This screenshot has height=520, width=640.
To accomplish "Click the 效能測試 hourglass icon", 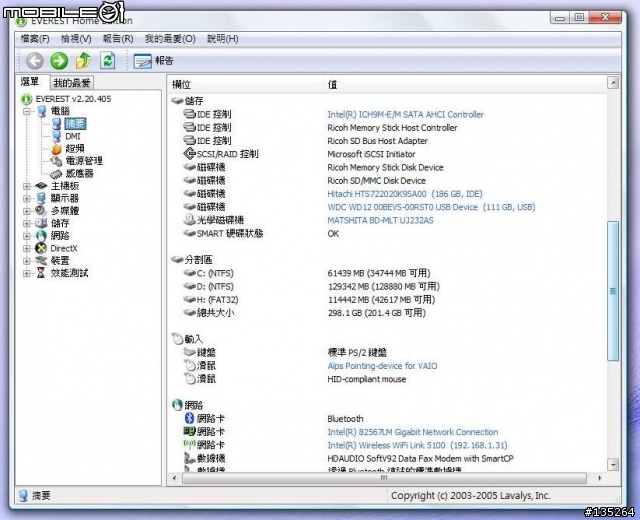I will pyautogui.click(x=41, y=273).
